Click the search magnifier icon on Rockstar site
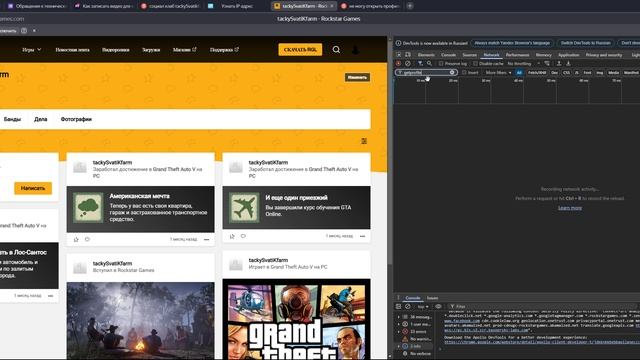Image resolution: width=640 pixels, height=360 pixels. (x=336, y=50)
